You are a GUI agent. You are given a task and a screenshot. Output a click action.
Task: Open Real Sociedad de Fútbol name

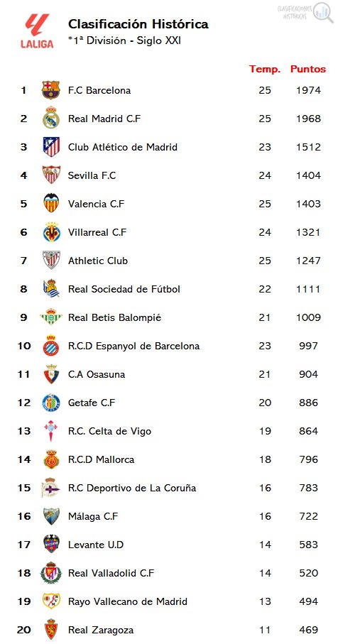pos(124,289)
